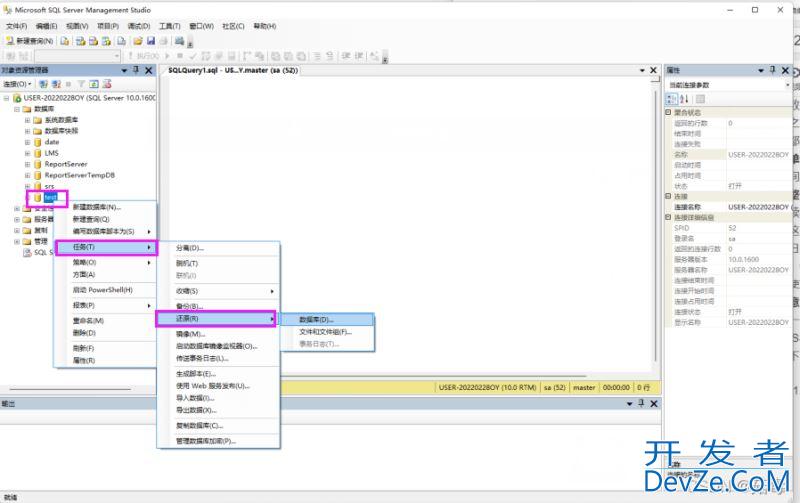Screen dimensions: 800x503
Task: Expand the ReportServer database node
Action: click(x=28, y=164)
